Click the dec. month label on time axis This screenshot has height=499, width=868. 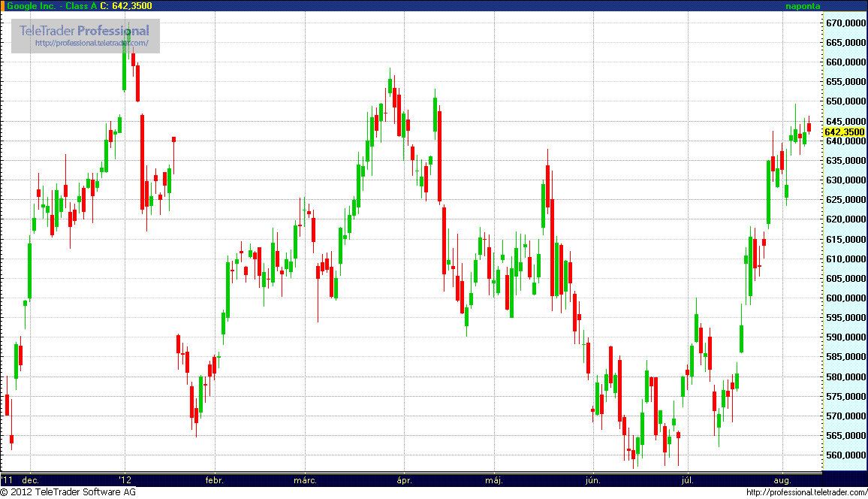[31, 480]
